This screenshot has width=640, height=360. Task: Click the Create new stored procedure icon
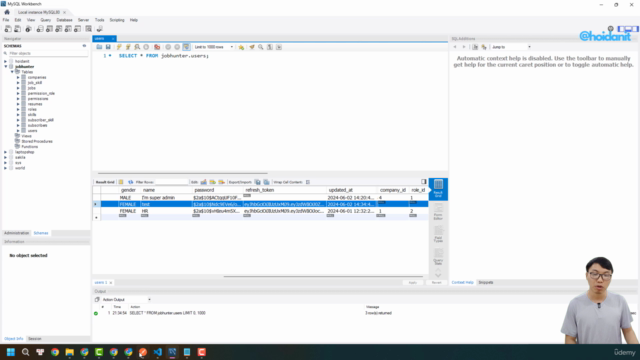(68, 29)
